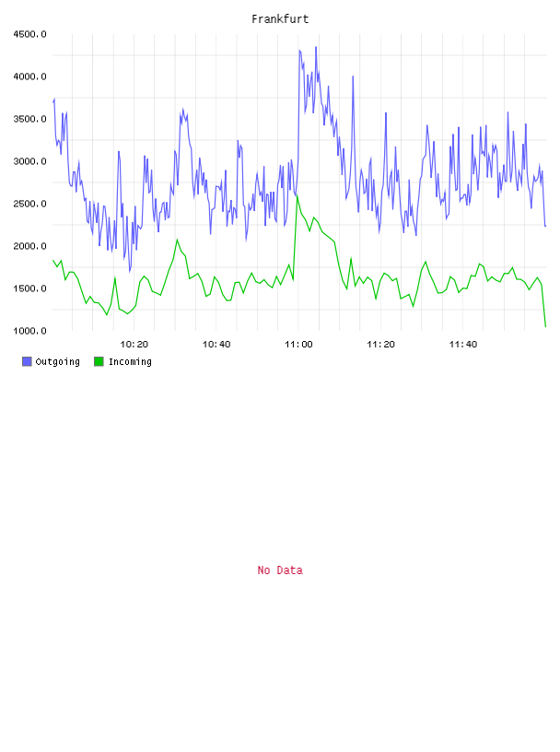Click the 11:40 time axis label
560x752 pixels.
pyautogui.click(x=463, y=345)
